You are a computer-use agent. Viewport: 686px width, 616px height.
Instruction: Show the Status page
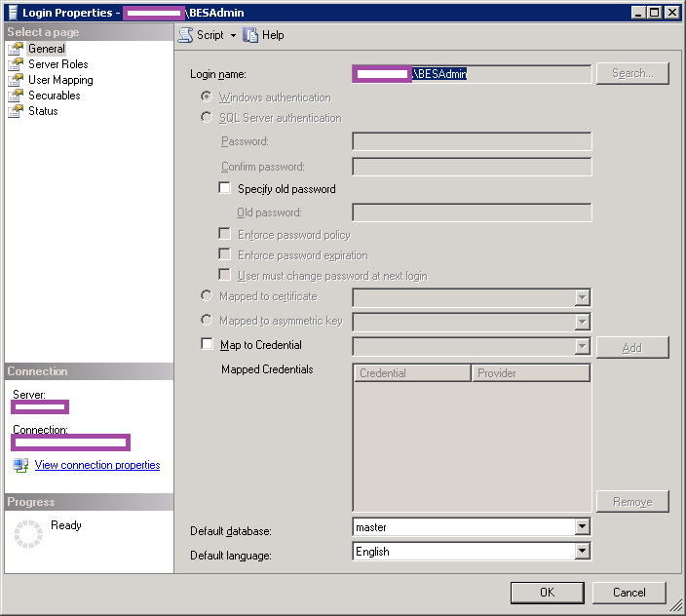pyautogui.click(x=43, y=111)
